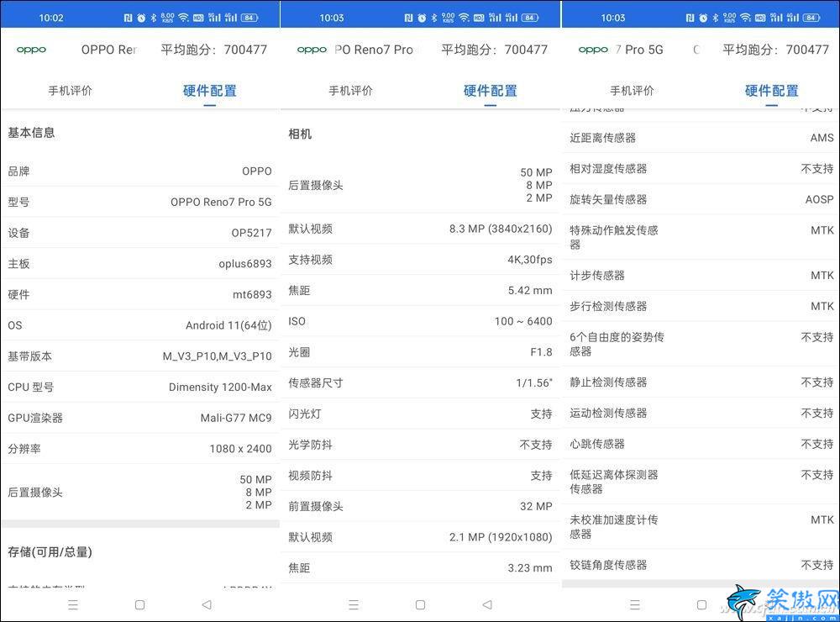Tap the OPPO logo in middle screen
The image size is (840, 622).
click(312, 50)
